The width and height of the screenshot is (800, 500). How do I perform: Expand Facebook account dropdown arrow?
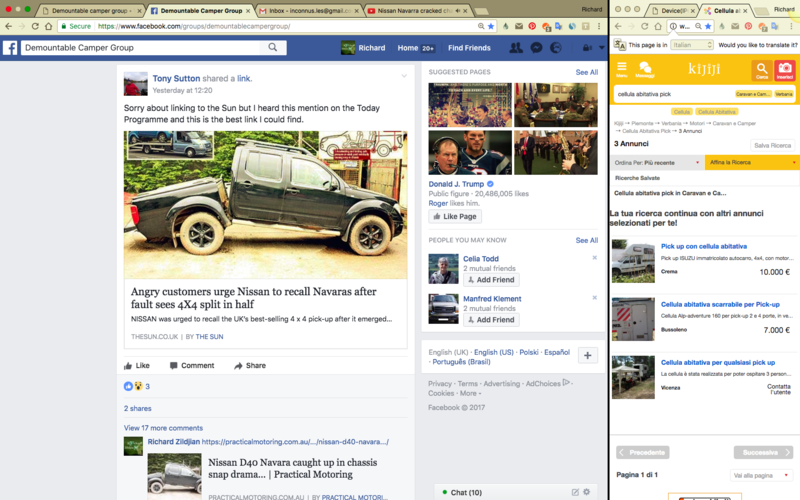pyautogui.click(x=602, y=47)
